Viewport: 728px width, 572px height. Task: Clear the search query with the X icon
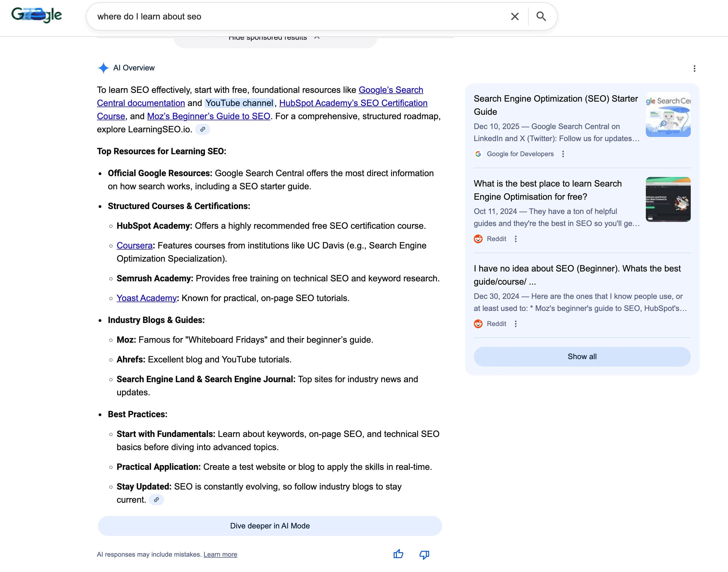[x=515, y=16]
